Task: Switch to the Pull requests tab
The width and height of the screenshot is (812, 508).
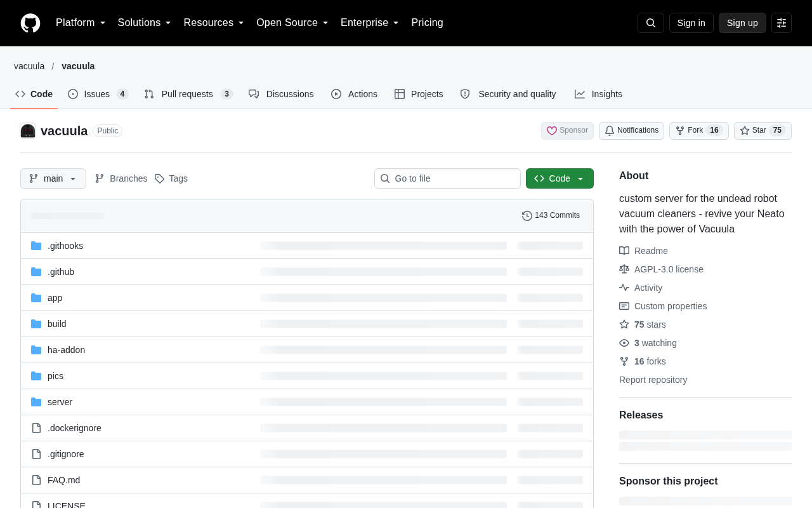Action: (188, 94)
